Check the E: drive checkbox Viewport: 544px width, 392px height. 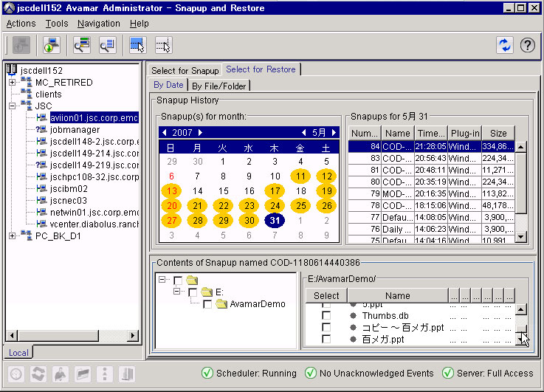coord(193,292)
